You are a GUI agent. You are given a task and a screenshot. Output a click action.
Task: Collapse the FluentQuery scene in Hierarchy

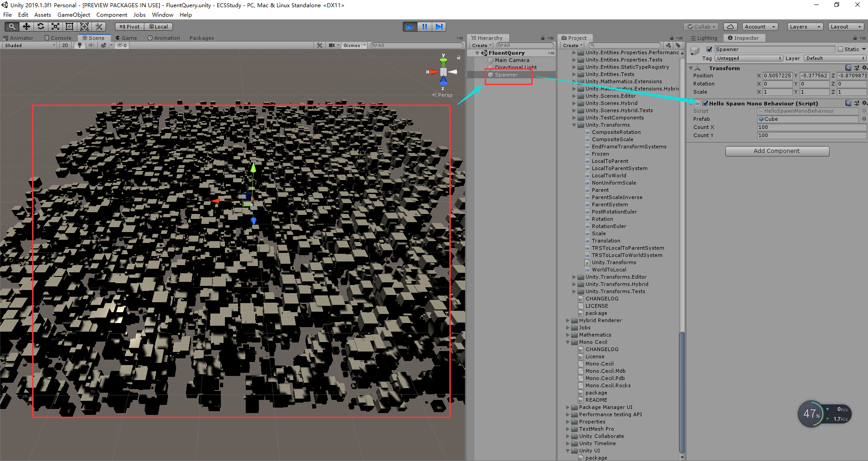tap(477, 53)
